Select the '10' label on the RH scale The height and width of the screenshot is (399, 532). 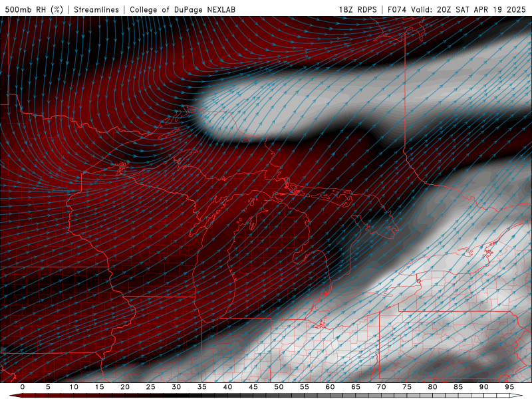[74, 387]
